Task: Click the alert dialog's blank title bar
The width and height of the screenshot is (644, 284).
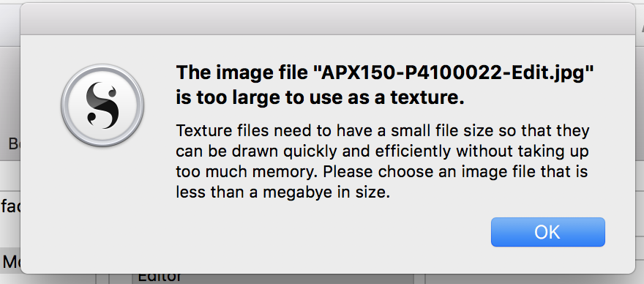Action: 328,19
